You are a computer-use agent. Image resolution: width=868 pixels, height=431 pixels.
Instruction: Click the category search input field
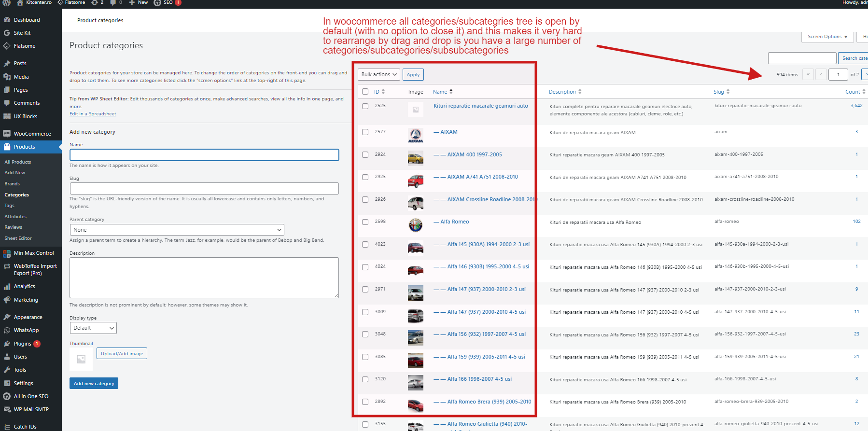802,58
